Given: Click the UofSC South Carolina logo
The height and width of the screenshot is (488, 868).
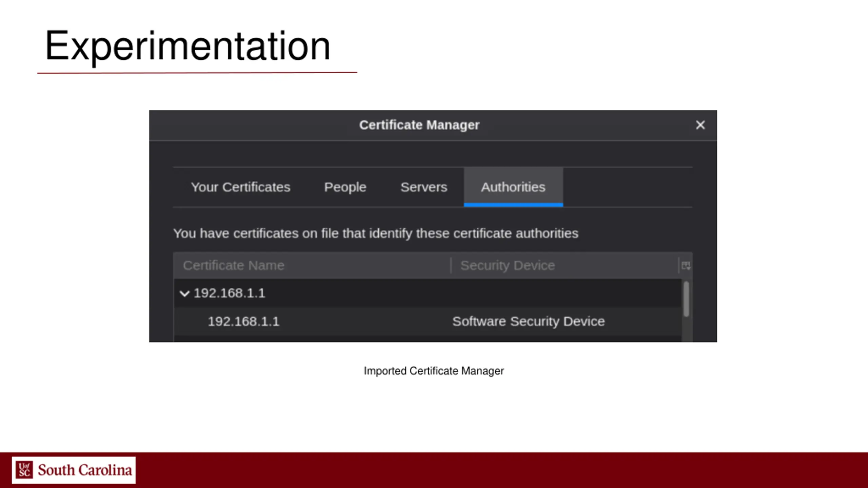Looking at the screenshot, I should pyautogui.click(x=74, y=470).
